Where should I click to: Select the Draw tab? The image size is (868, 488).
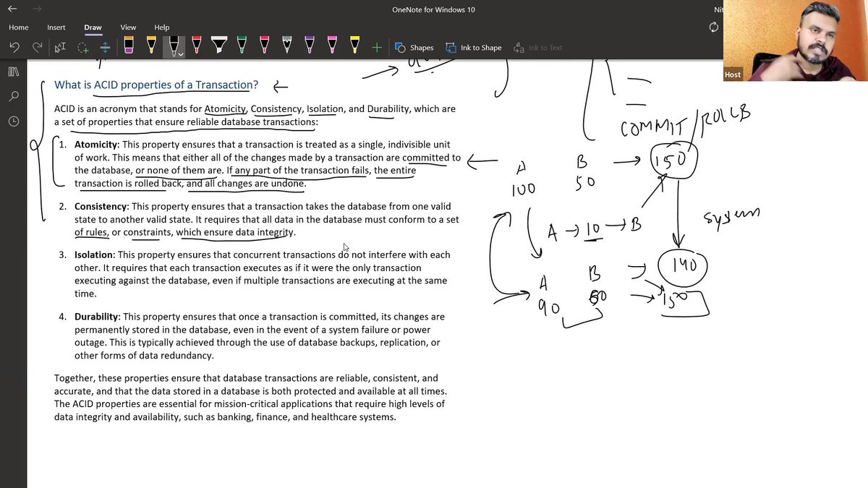point(93,27)
